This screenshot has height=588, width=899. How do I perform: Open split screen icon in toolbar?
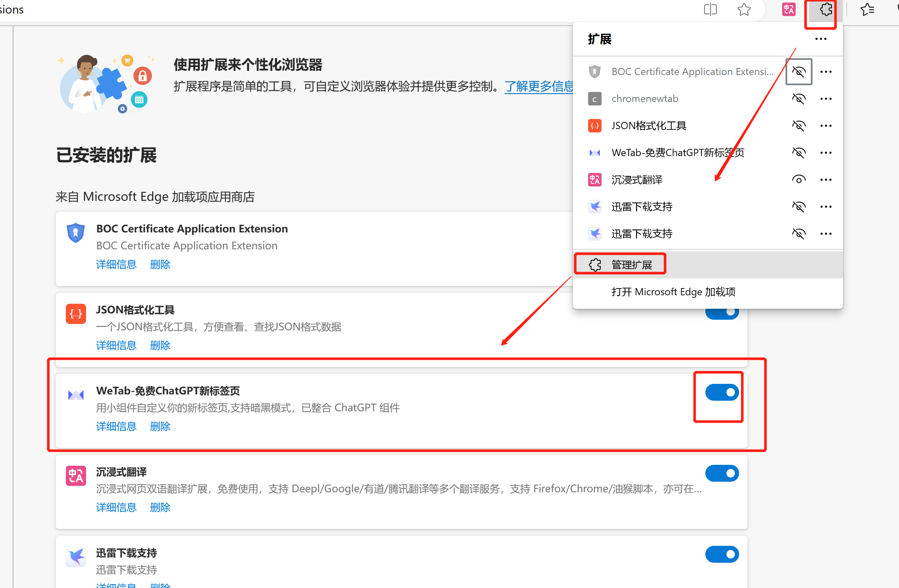click(x=710, y=9)
